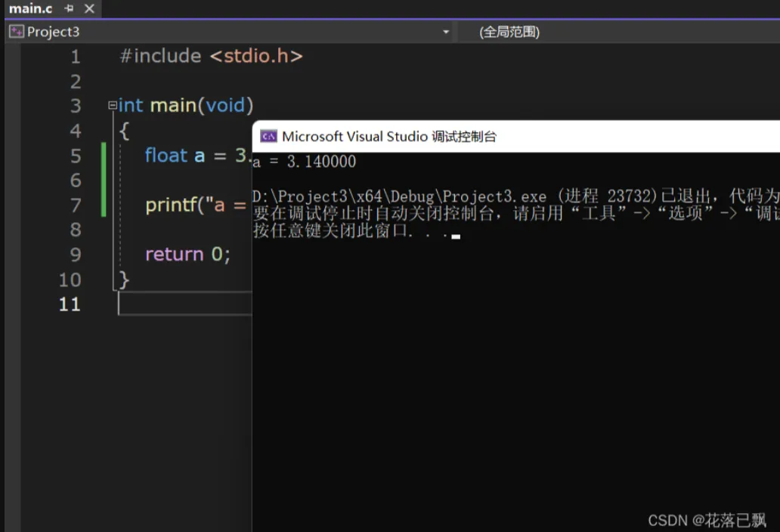Viewport: 780px width, 532px height.
Task: Close the main.c tab
Action: [x=89, y=8]
